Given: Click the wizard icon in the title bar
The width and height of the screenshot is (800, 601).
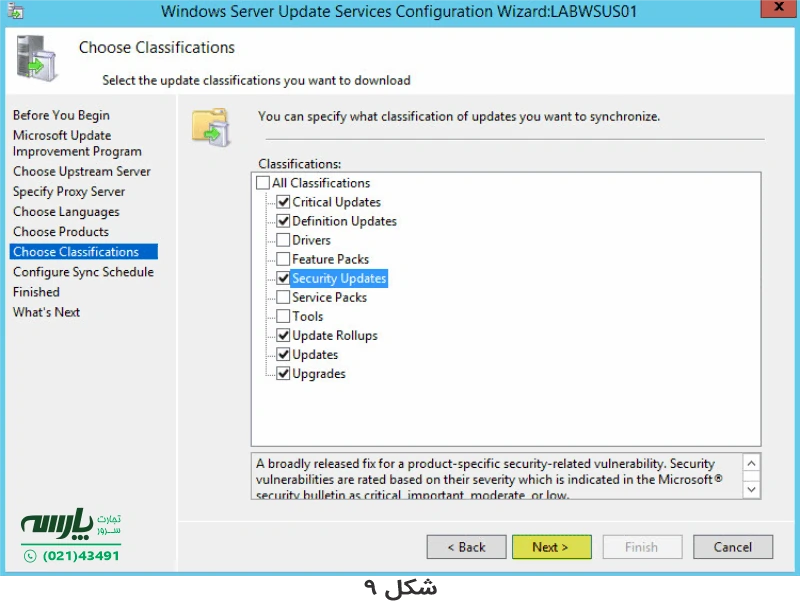Looking at the screenshot, I should coord(15,11).
